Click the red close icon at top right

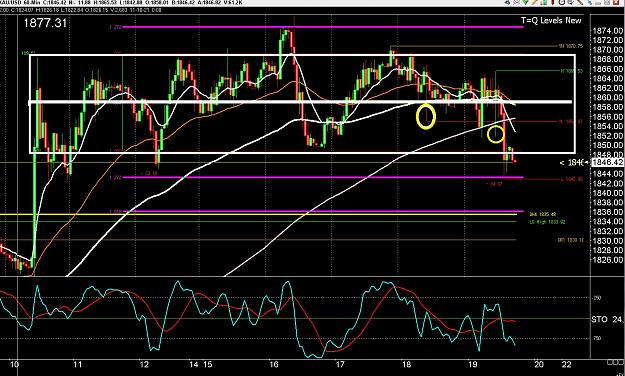coord(616,2)
